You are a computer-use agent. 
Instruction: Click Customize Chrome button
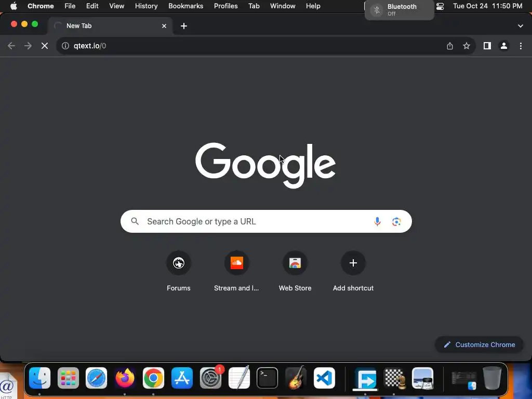pos(479,345)
